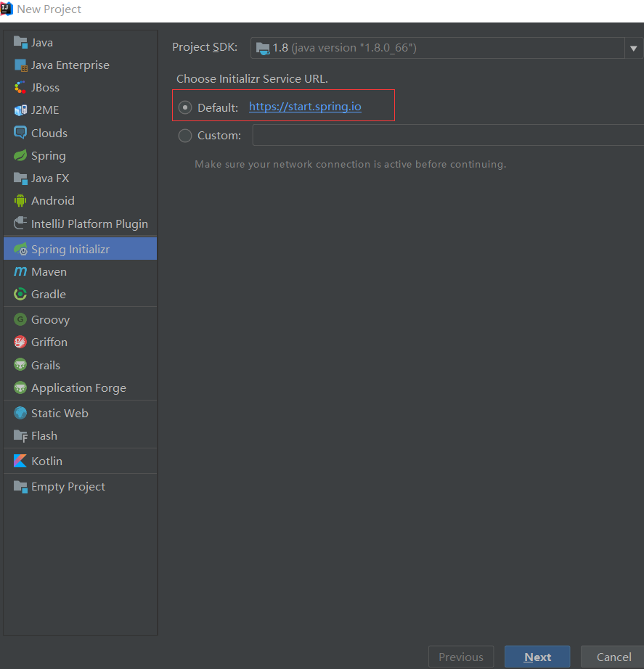
Task: Click the Kotlin K icon
Action: tap(20, 461)
